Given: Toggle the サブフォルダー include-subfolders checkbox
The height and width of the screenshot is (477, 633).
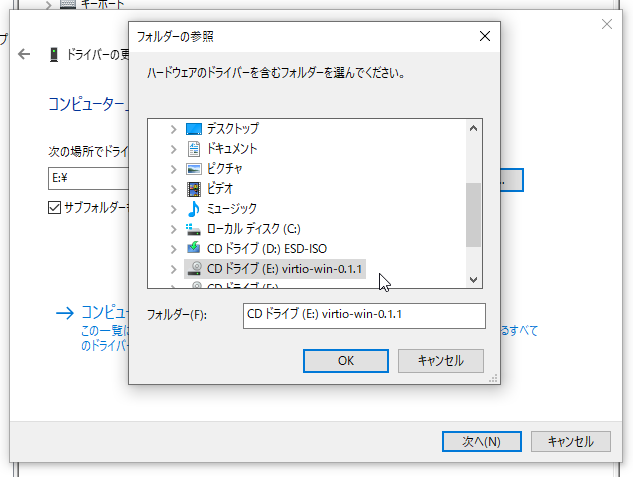Looking at the screenshot, I should (54, 207).
